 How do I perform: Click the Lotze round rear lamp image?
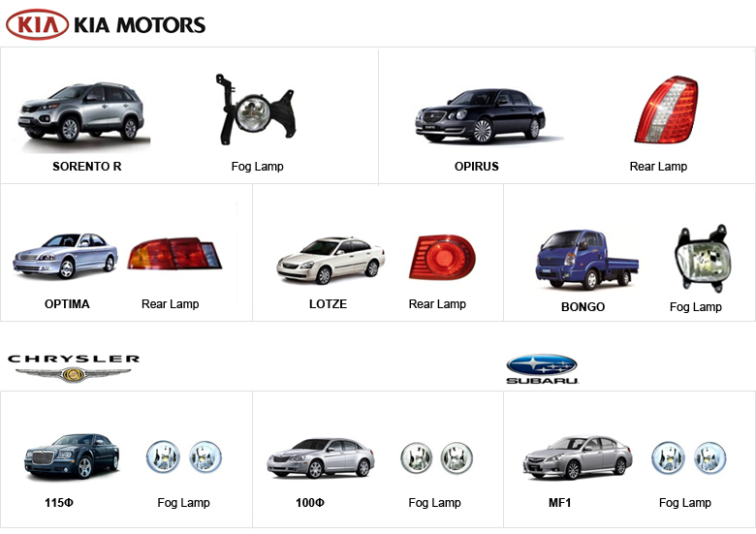pyautogui.click(x=442, y=257)
